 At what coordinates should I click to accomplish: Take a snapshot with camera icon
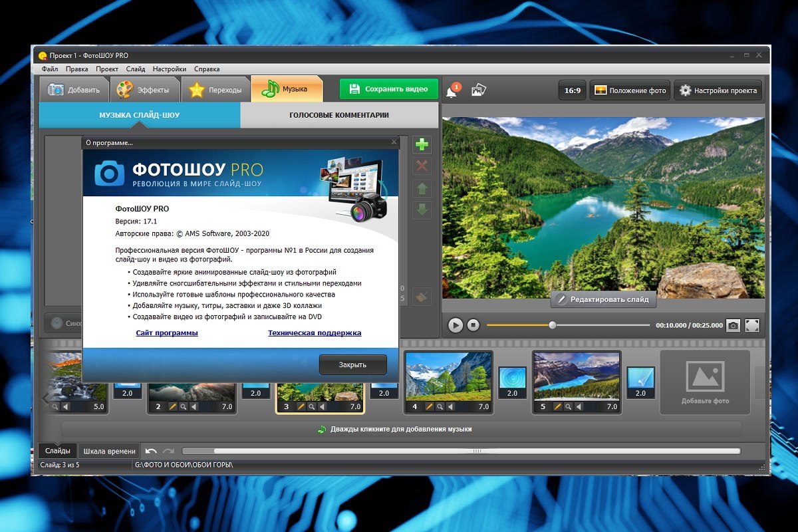pyautogui.click(x=733, y=325)
